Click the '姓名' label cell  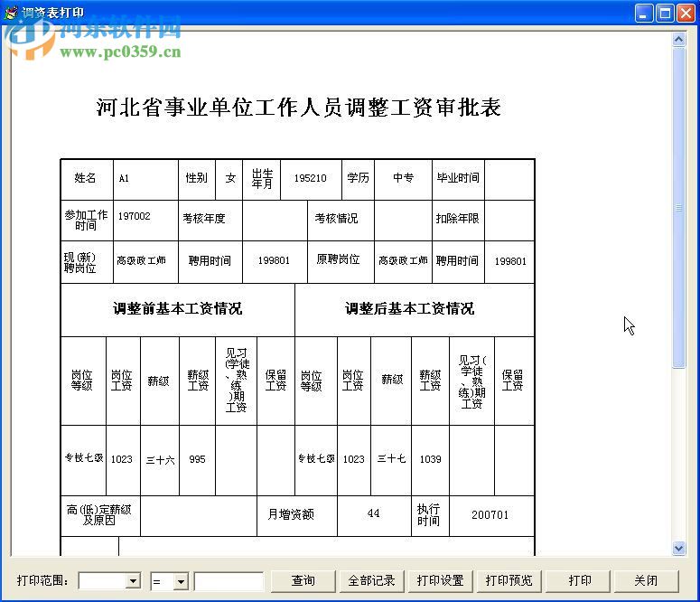(x=87, y=178)
